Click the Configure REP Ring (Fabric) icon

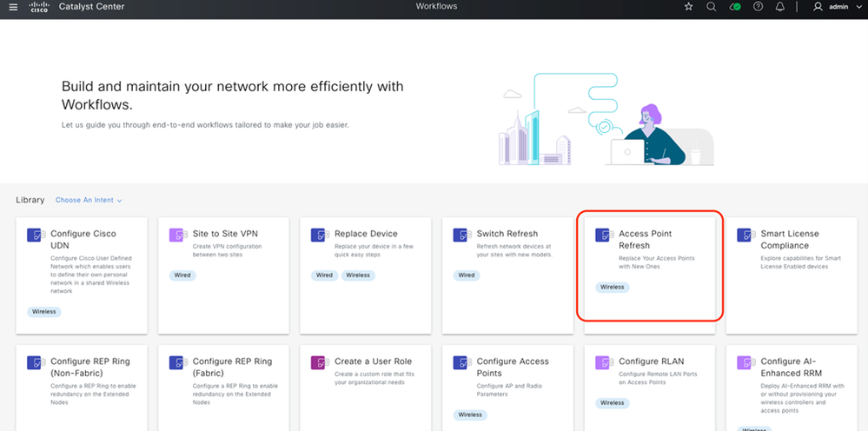[x=176, y=363]
